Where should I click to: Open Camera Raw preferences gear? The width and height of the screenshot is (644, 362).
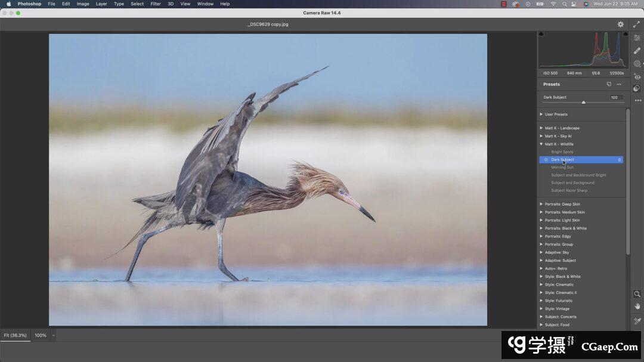[620, 24]
